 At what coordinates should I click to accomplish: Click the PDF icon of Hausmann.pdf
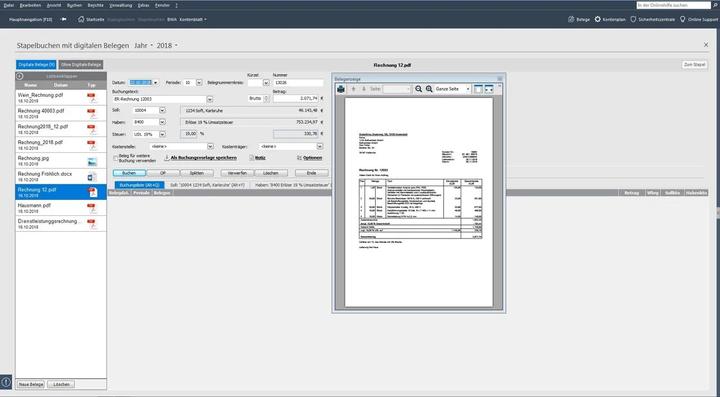tap(92, 208)
